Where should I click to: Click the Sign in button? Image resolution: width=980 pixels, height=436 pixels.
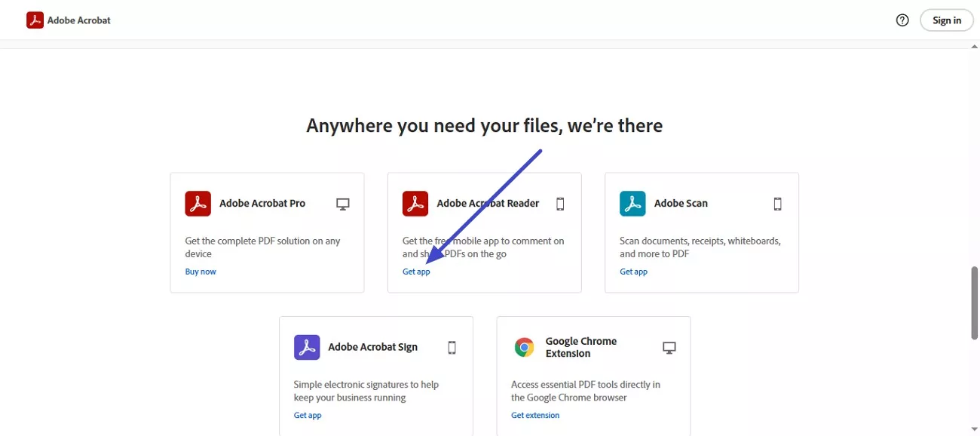click(x=947, y=20)
